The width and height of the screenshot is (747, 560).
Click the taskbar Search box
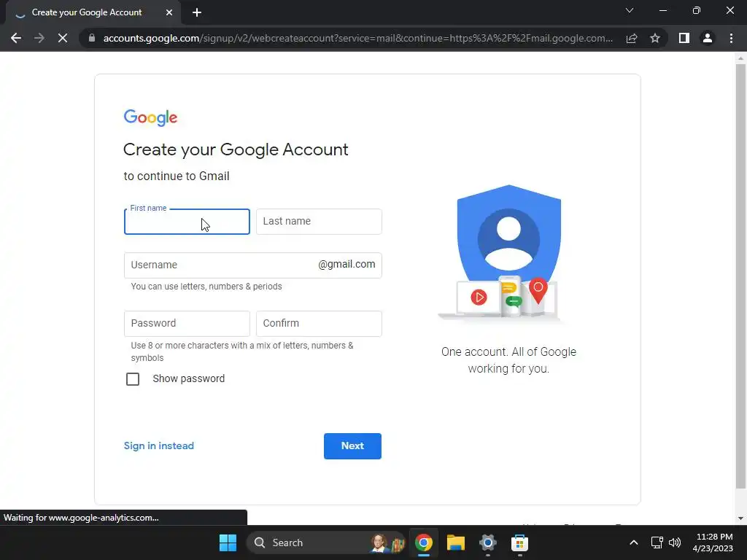326,542
